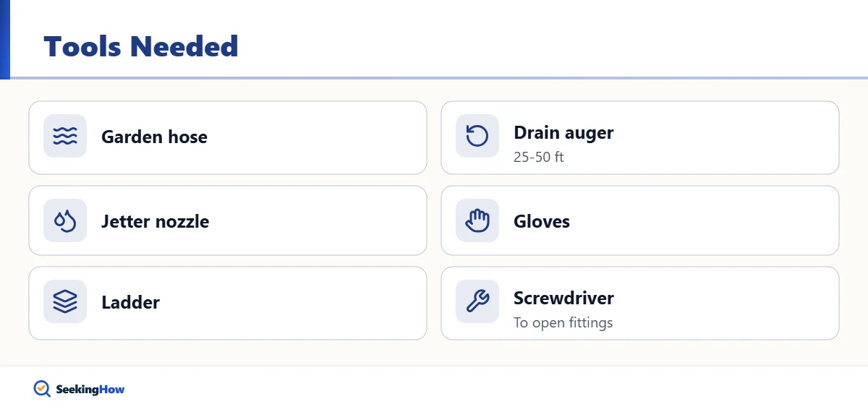Select the Ladder card
This screenshot has width=868, height=412.
click(228, 303)
